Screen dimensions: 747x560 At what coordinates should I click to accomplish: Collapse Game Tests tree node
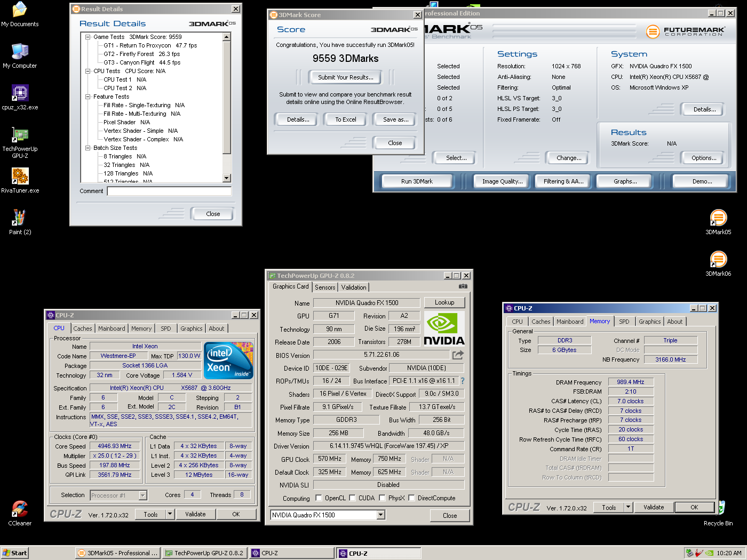(88, 37)
